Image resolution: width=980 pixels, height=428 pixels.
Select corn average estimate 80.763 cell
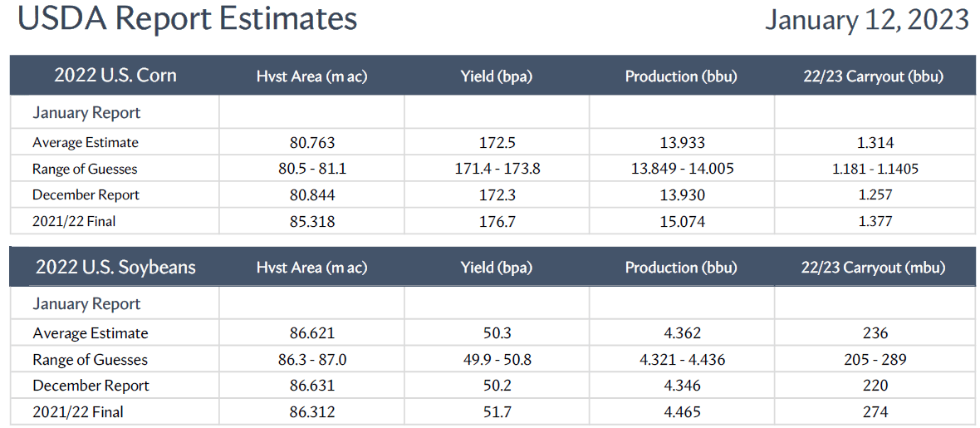tap(312, 143)
